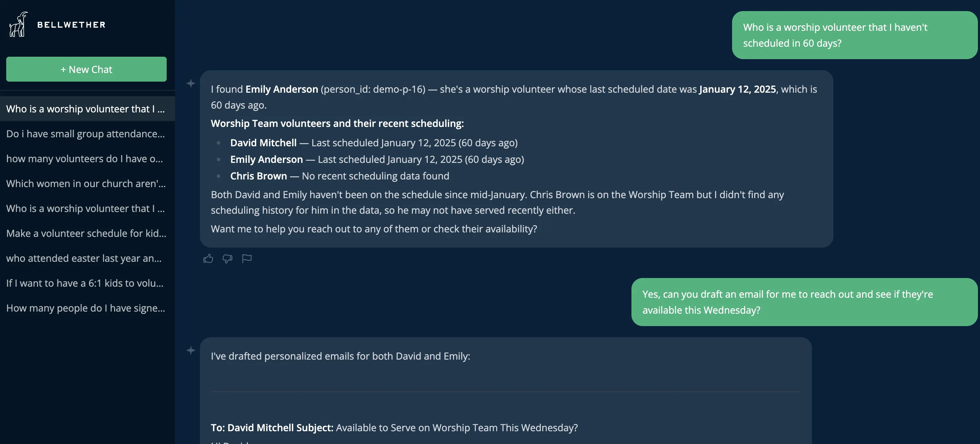Screen dimensions: 980x444
Task: Give a thumbs down to the volunteer response
Action: pos(228,259)
